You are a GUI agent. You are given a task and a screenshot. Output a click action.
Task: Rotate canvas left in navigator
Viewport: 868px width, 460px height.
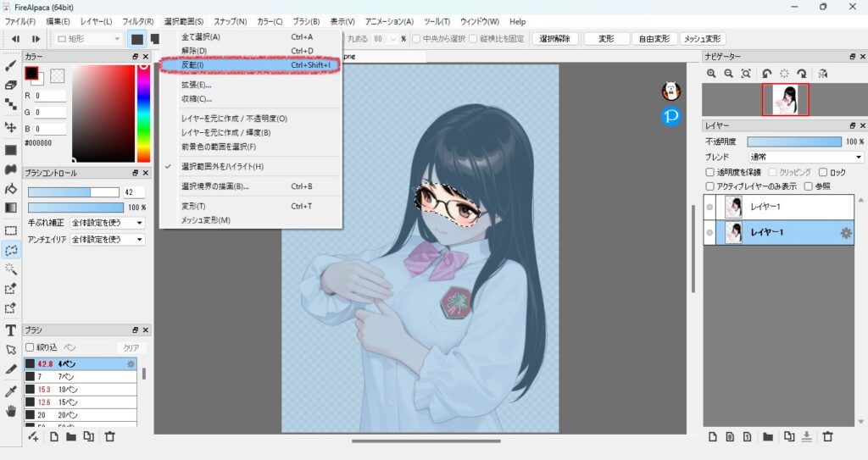tap(766, 74)
